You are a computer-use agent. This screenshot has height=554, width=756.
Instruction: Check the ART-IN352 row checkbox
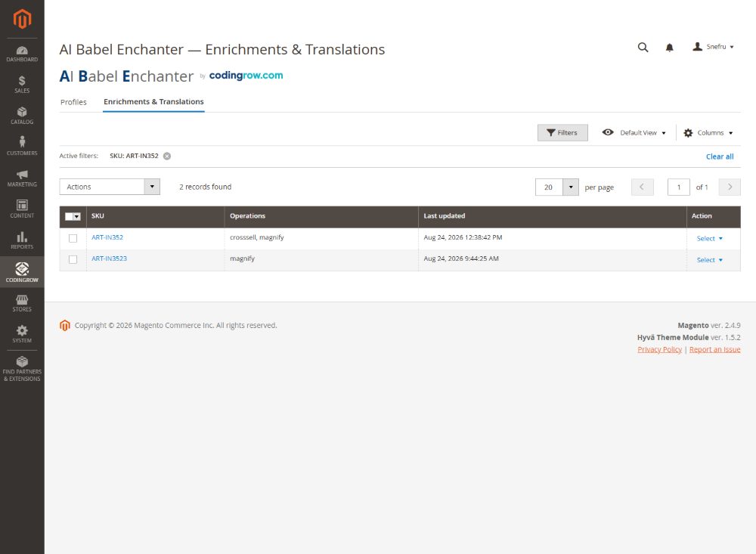[x=73, y=238]
